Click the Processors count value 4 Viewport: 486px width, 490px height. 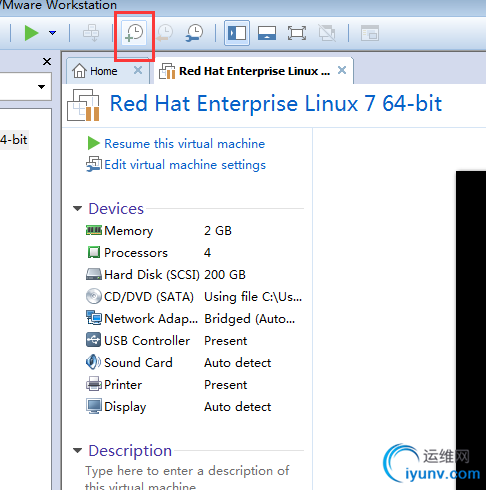coord(207,253)
